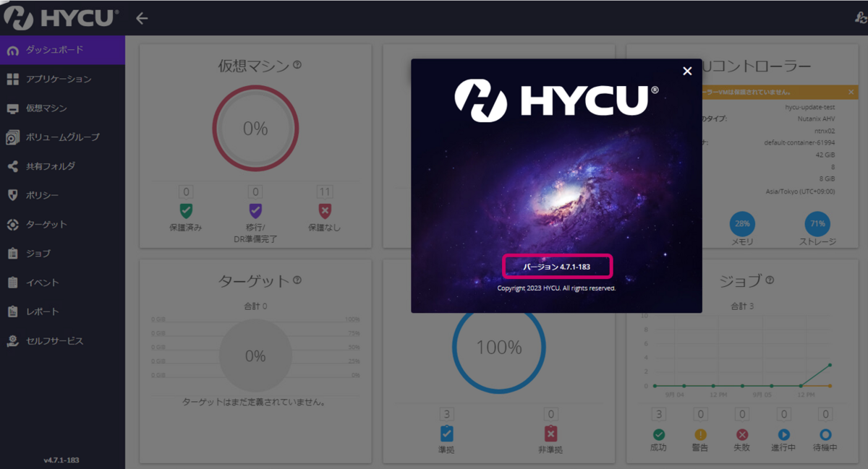868x469 pixels.
Task: Click the ターゲット sidebar icon
Action: (x=12, y=225)
